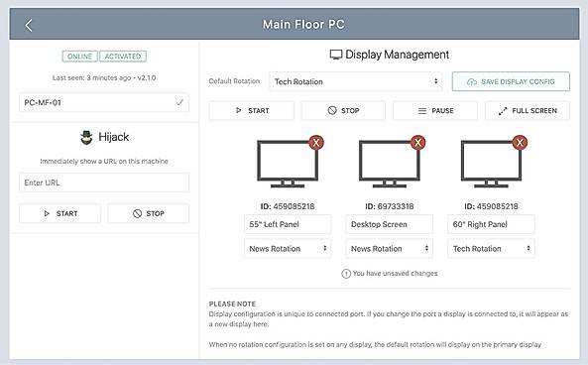Switch displays to Full Screen
The width and height of the screenshot is (588, 365).
[x=528, y=111]
